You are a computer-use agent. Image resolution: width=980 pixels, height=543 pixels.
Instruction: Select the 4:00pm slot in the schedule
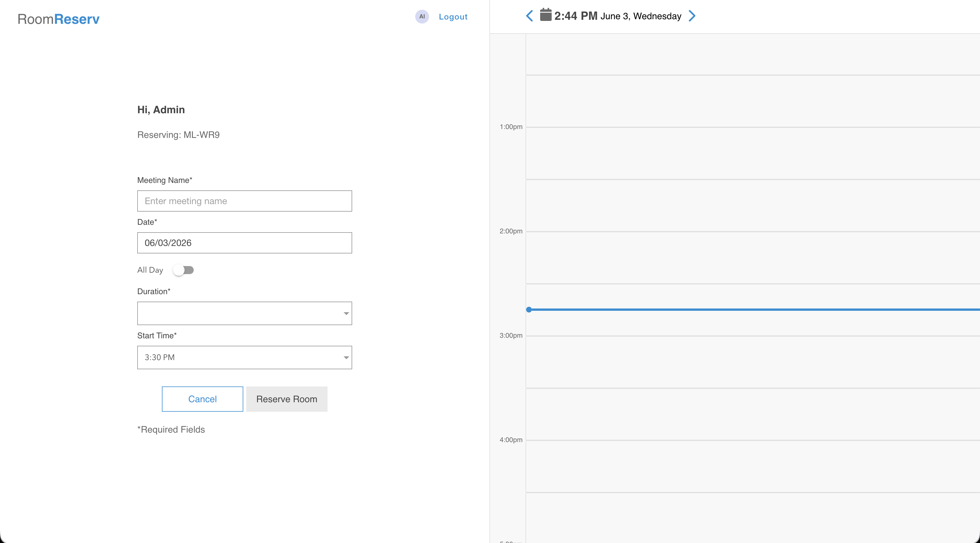[x=752, y=466]
